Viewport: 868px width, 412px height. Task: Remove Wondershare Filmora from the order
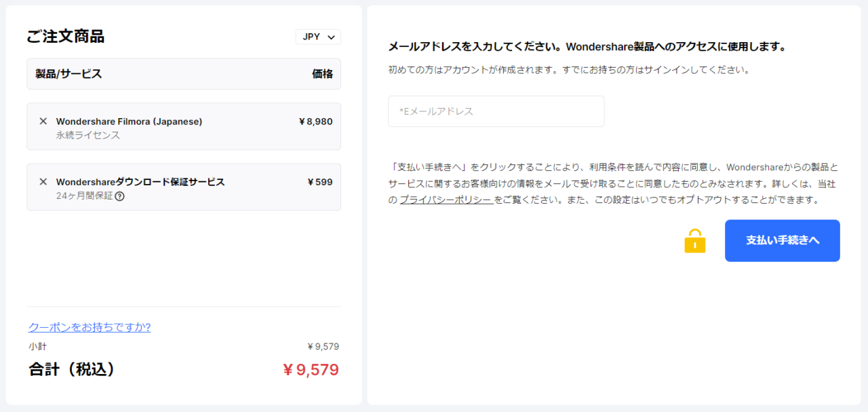point(43,121)
